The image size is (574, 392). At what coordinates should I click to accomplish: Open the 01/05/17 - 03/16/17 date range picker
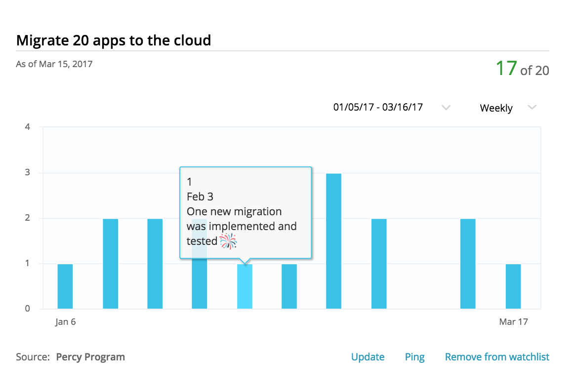coord(378,107)
